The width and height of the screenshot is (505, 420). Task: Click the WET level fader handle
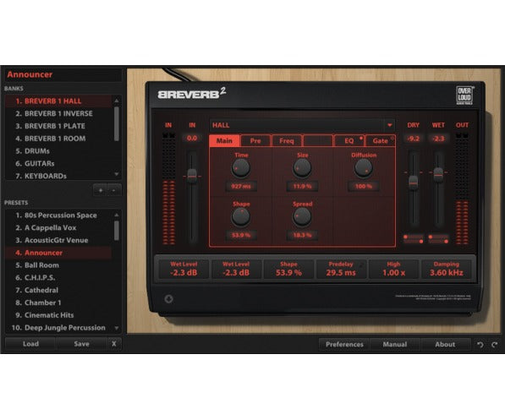coord(438,175)
